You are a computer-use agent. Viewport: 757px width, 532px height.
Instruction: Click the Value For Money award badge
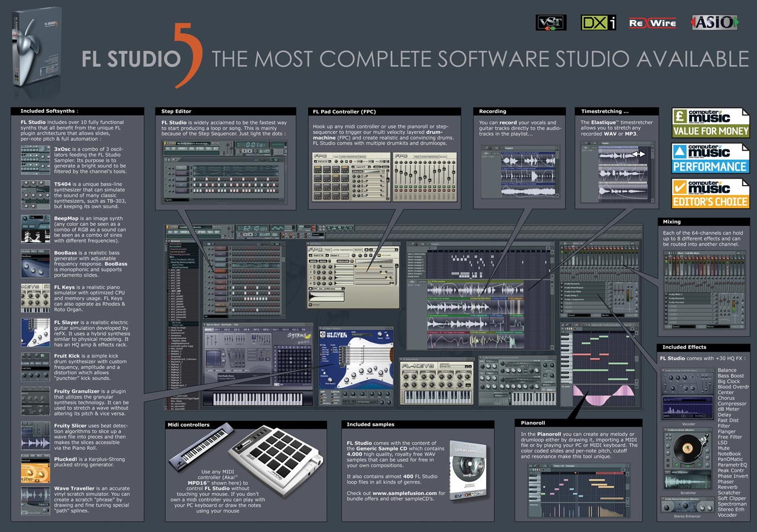click(x=711, y=123)
